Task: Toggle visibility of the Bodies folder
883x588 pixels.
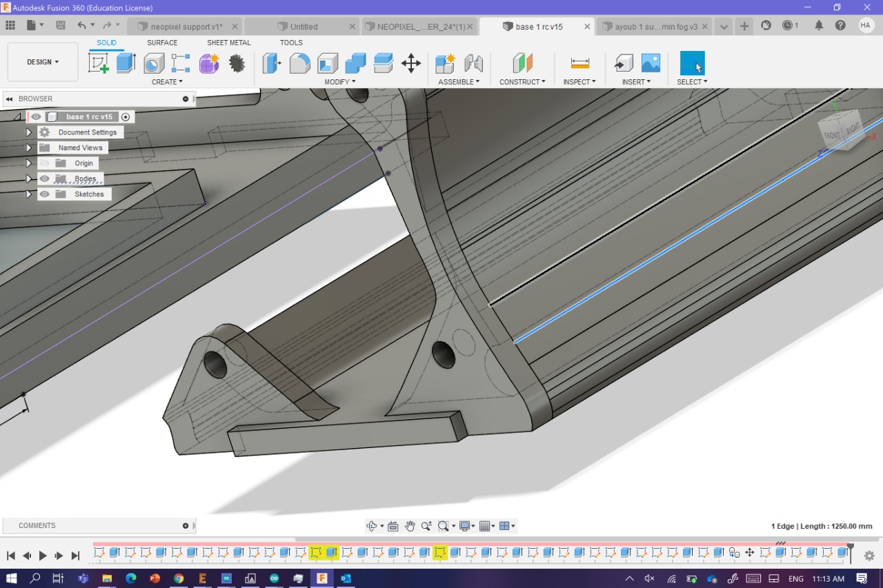Action: pos(45,179)
